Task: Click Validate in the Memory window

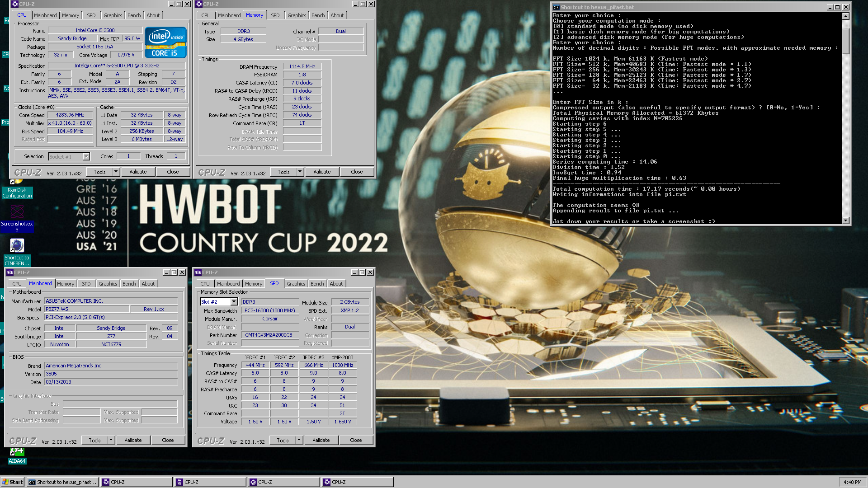Action: [x=322, y=172]
